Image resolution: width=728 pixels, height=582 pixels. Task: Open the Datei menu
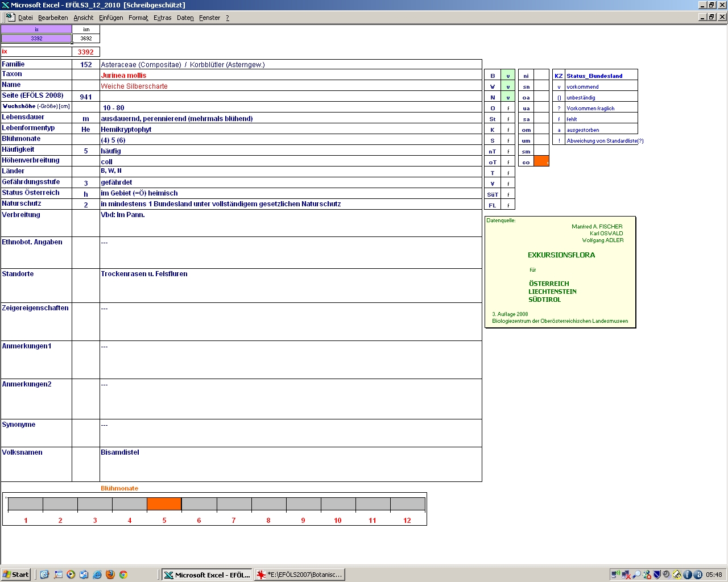coord(25,18)
